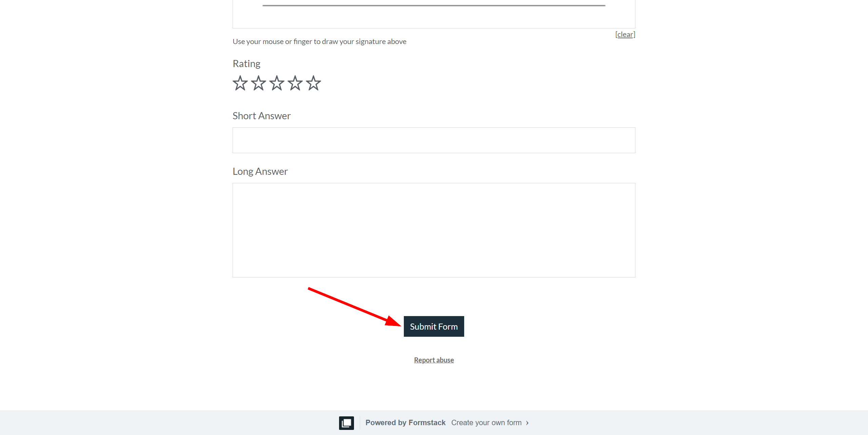
Task: Select the third star rating
Action: point(276,83)
